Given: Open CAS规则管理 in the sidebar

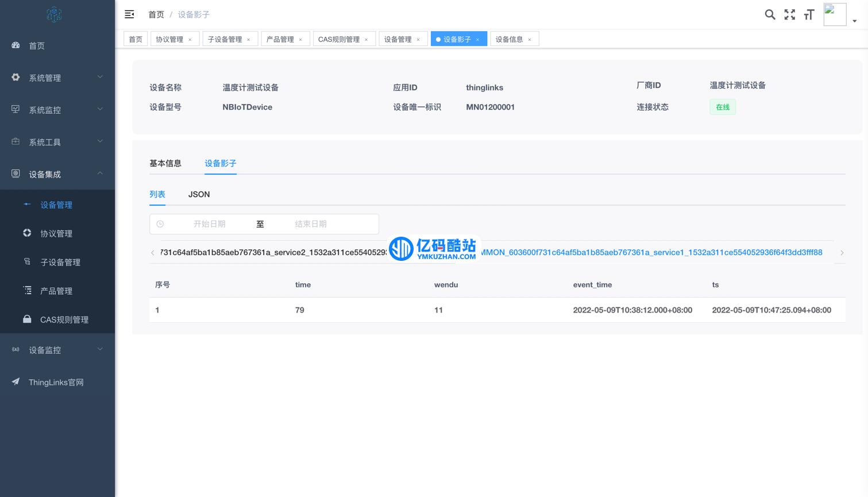Looking at the screenshot, I should pos(57,319).
